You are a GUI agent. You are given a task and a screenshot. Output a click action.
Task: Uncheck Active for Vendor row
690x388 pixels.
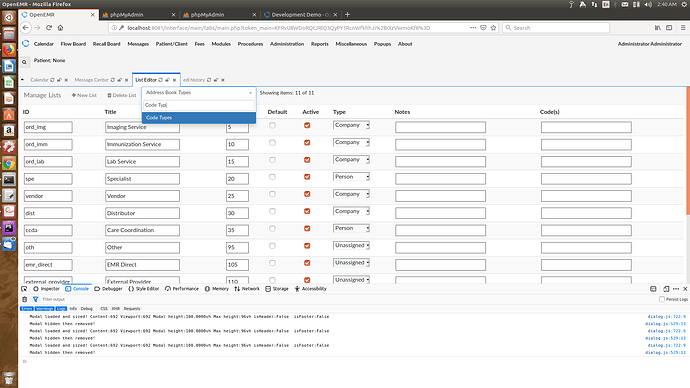coord(307,194)
